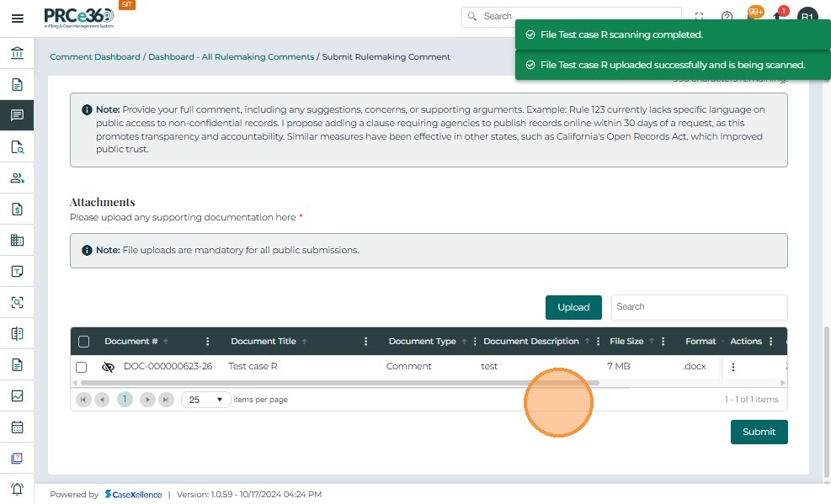This screenshot has height=504, width=831.
Task: Go to next page of attachments
Action: point(147,400)
